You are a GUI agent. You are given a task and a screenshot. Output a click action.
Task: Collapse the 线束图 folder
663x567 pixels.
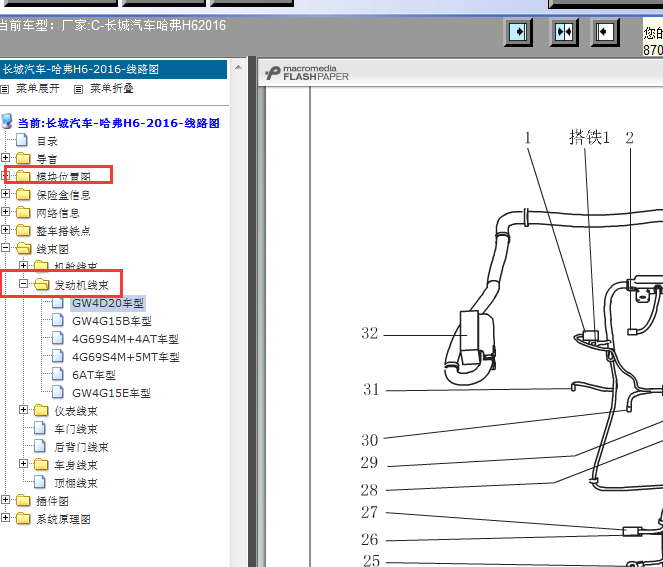click(x=5, y=248)
